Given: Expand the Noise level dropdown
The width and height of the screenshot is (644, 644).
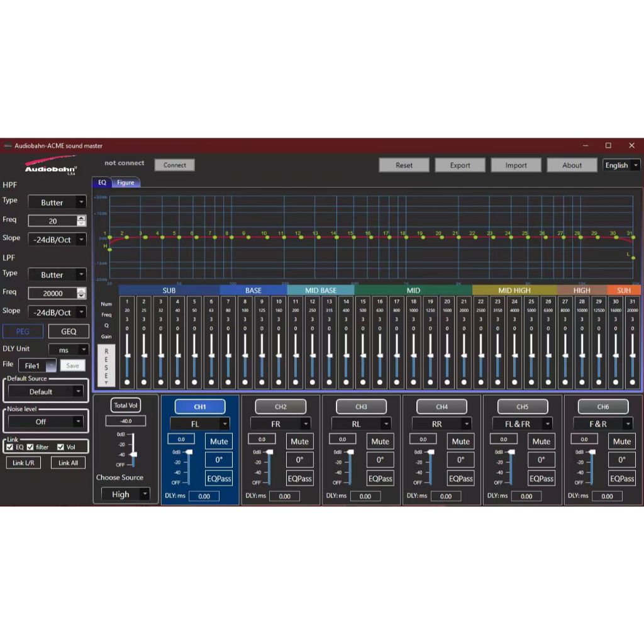Looking at the screenshot, I should pyautogui.click(x=78, y=421).
